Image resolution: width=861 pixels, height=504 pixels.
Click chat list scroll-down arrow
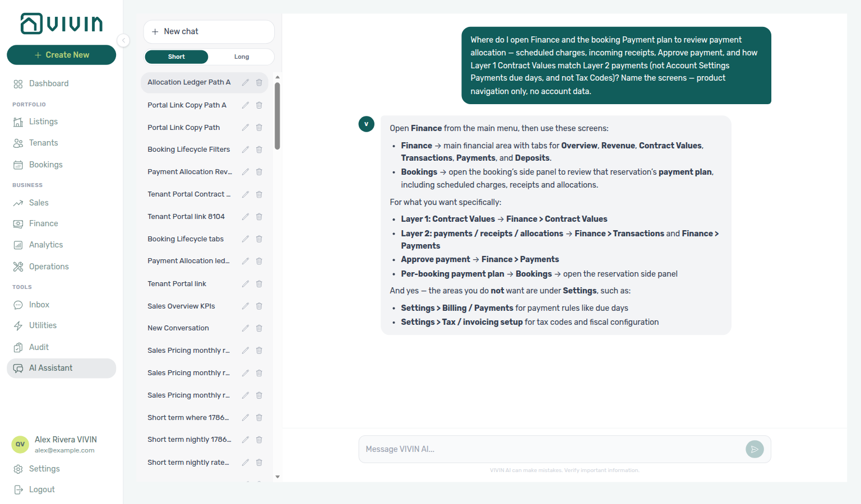click(277, 477)
